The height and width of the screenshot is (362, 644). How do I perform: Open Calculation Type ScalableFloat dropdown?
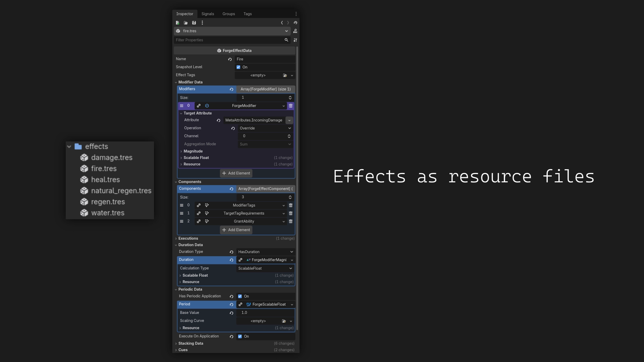tap(265, 268)
